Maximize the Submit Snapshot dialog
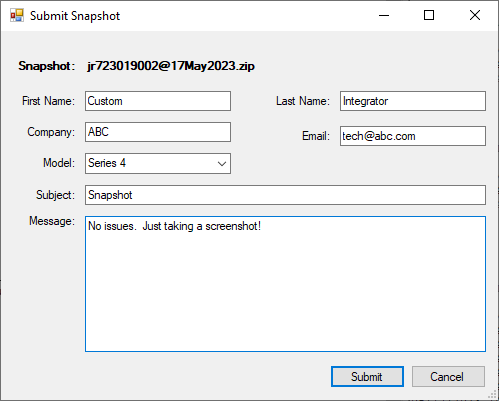The width and height of the screenshot is (499, 401). 429,15
